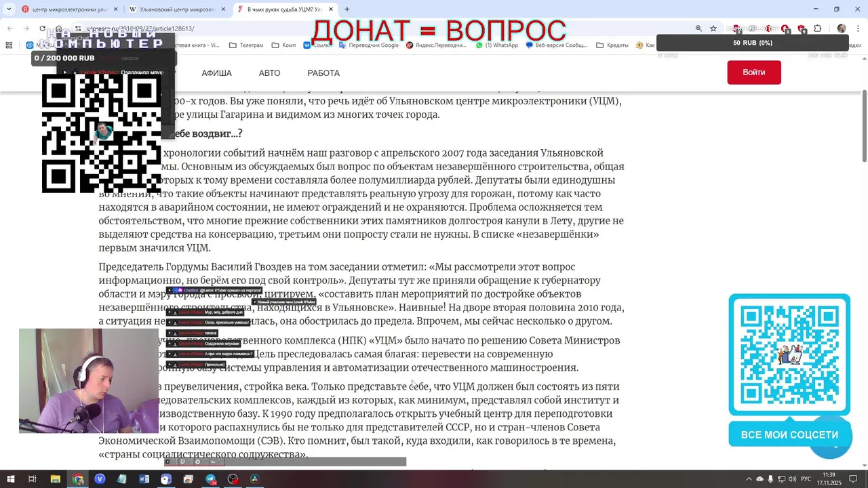Open the Windows Start menu
The image size is (868, 488).
point(10,479)
